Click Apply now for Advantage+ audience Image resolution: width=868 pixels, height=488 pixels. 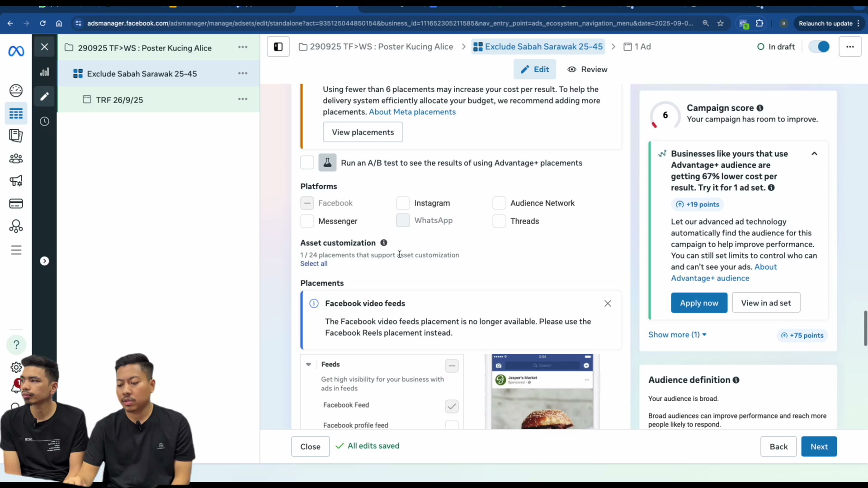pyautogui.click(x=699, y=303)
